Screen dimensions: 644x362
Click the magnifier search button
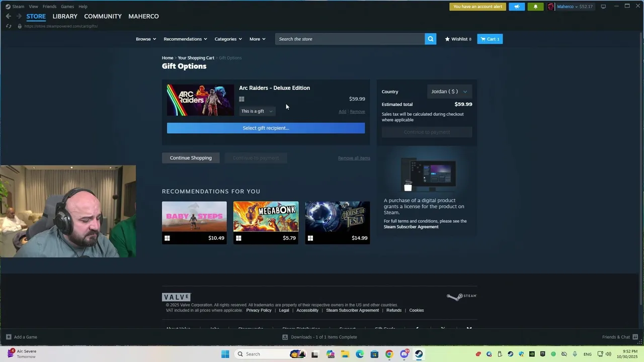pos(431,39)
